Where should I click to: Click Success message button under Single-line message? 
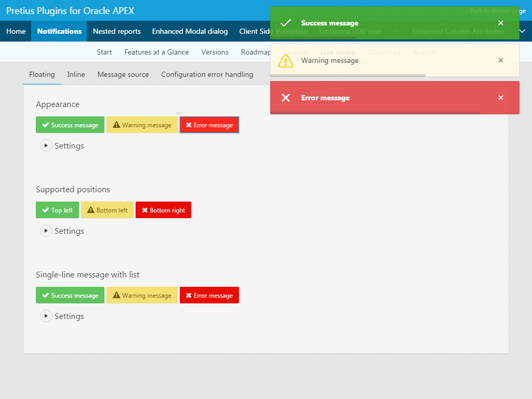(x=70, y=295)
